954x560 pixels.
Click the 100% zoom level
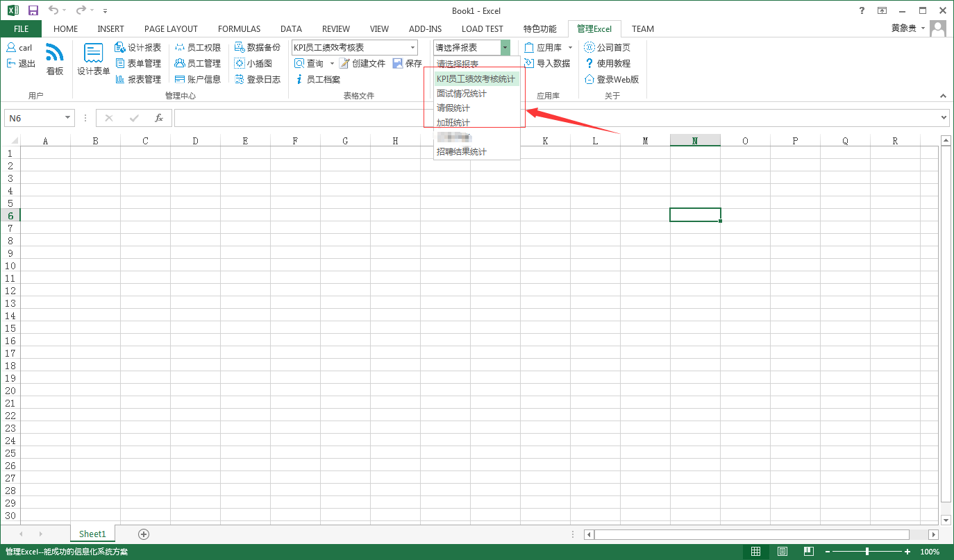point(930,552)
